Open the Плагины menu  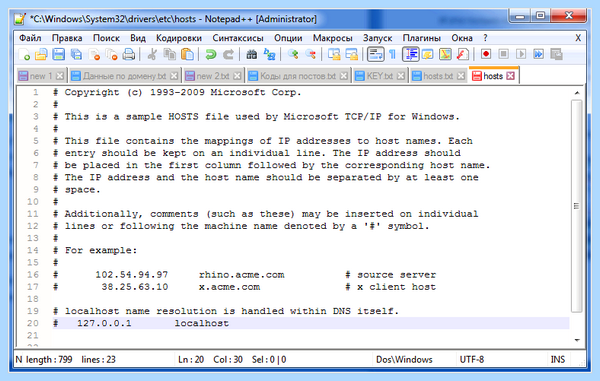tap(422, 38)
